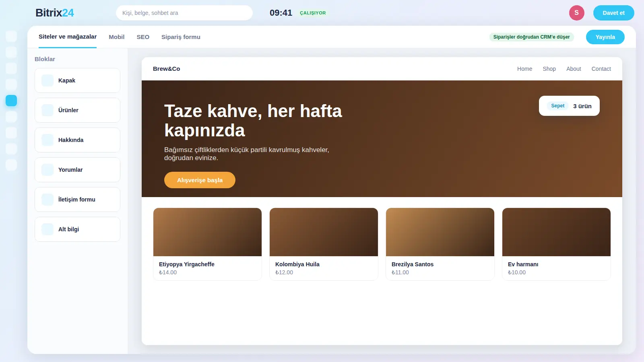Click the icon beside İletişim formu block

[x=47, y=200]
